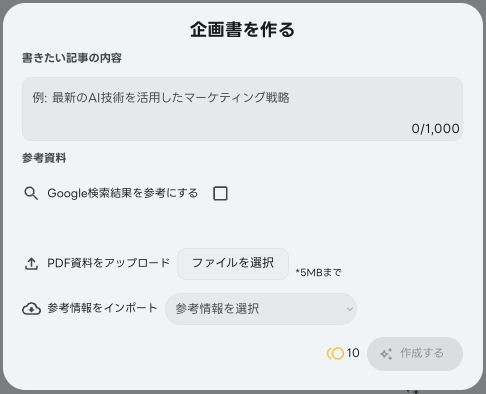Click the *5MBまで file size note

[x=318, y=273]
